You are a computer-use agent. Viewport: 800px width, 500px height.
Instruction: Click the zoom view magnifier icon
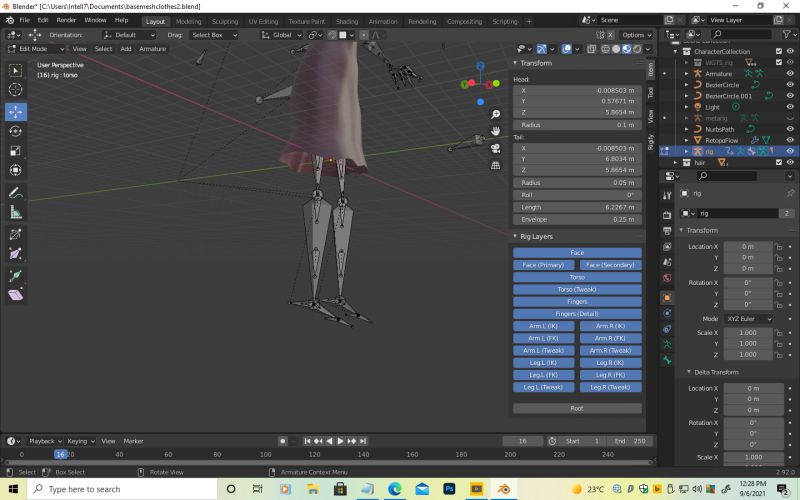495,114
